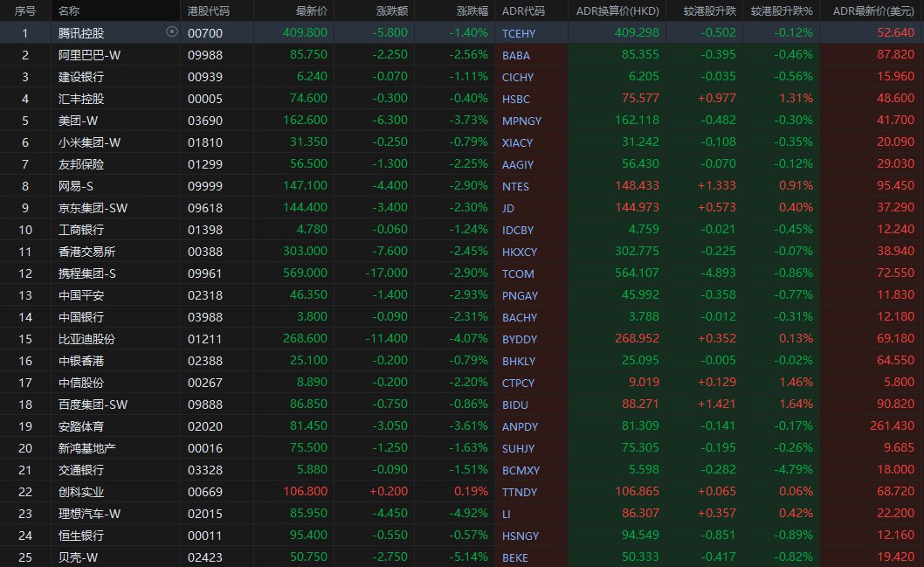Sort by the 较港股升跌 column header
Image resolution: width=924 pixels, height=567 pixels.
click(x=709, y=10)
